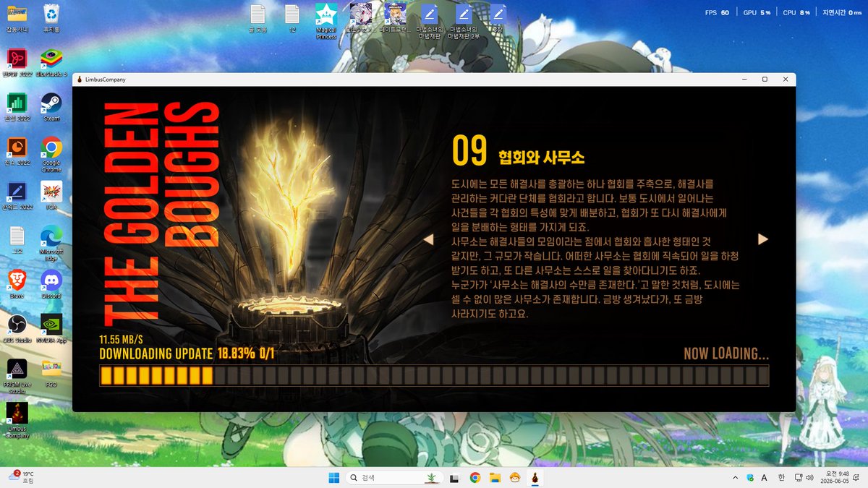Select the Discord desktop shortcut
This screenshot has height=488, width=868.
click(51, 283)
